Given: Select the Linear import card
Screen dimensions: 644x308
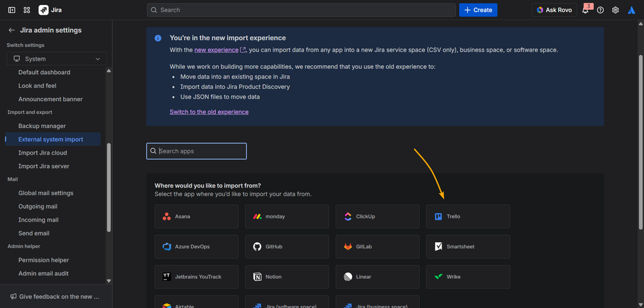Looking at the screenshot, I should tap(378, 277).
